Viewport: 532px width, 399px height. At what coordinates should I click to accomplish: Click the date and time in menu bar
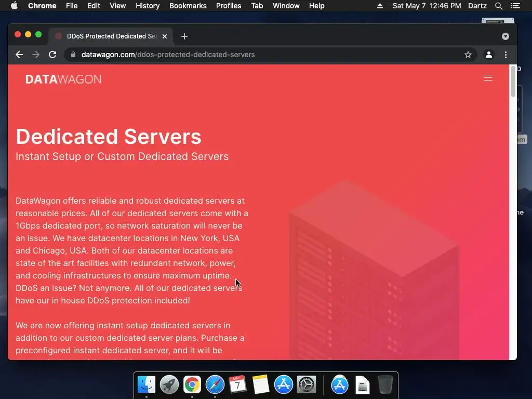[x=427, y=6]
